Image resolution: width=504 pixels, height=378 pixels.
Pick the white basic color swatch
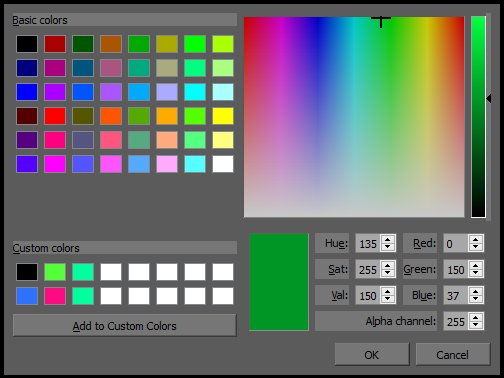[x=223, y=164]
